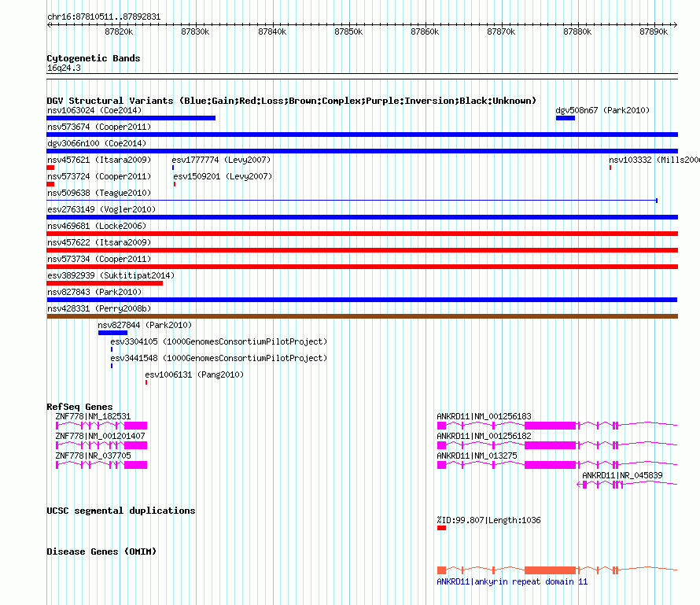
Task: Open the nsv573674 (Cooper2011) variant
Action: pyautogui.click(x=99, y=127)
